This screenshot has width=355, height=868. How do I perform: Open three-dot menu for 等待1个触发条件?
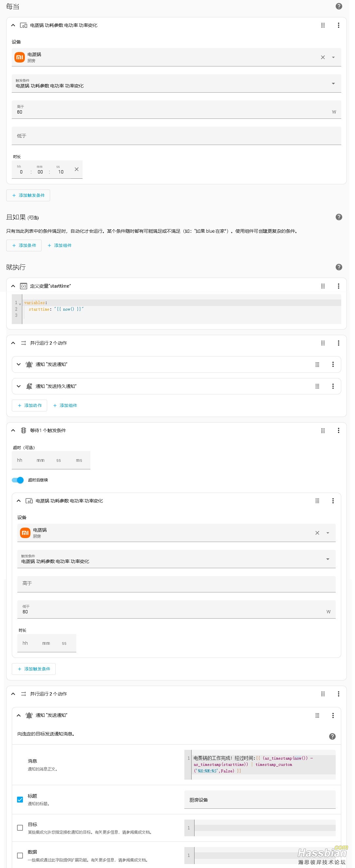(339, 431)
